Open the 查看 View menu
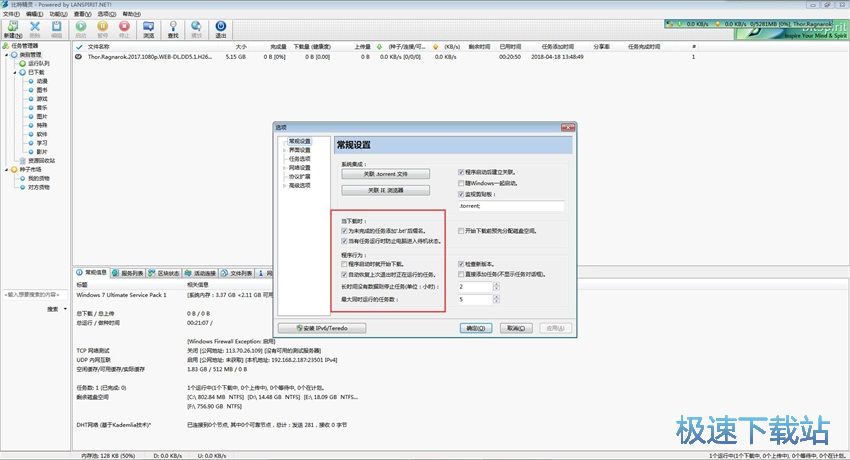This screenshot has height=460, width=850. click(82, 14)
